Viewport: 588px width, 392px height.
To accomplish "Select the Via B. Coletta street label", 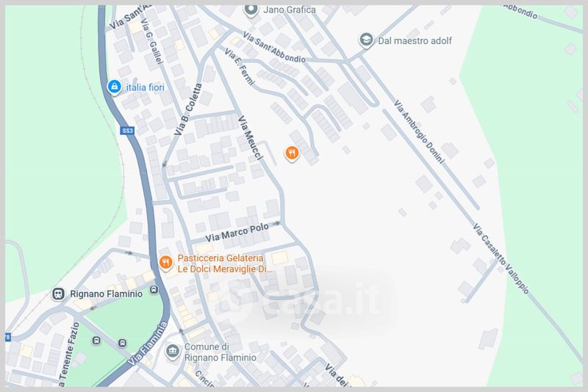I will coord(188,109).
